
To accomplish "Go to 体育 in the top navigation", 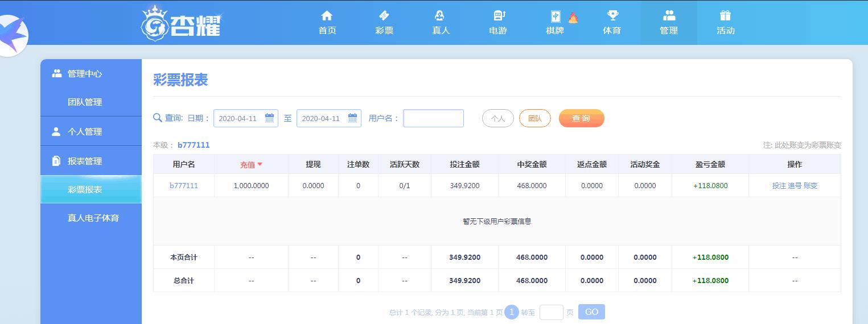I will click(612, 31).
